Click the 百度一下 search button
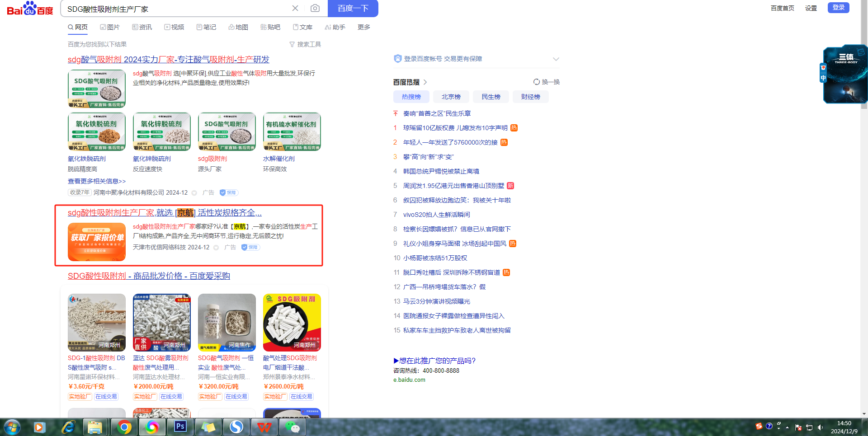This screenshot has height=436, width=868. pyautogui.click(x=353, y=8)
